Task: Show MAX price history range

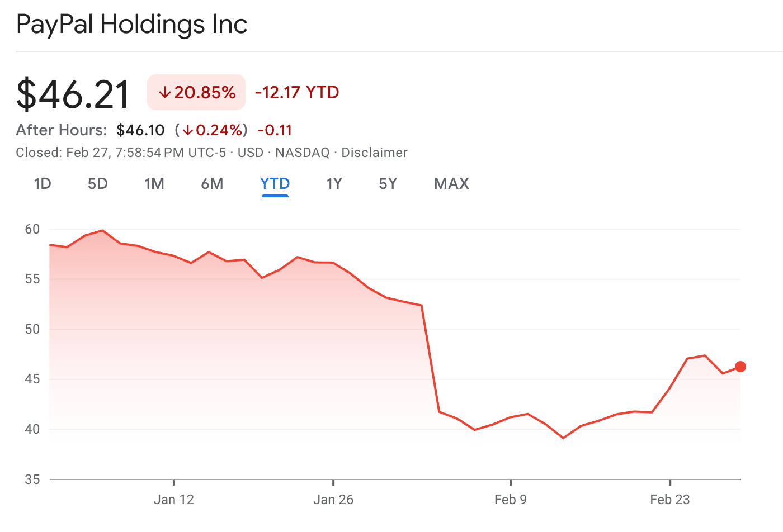Action: pos(451,184)
